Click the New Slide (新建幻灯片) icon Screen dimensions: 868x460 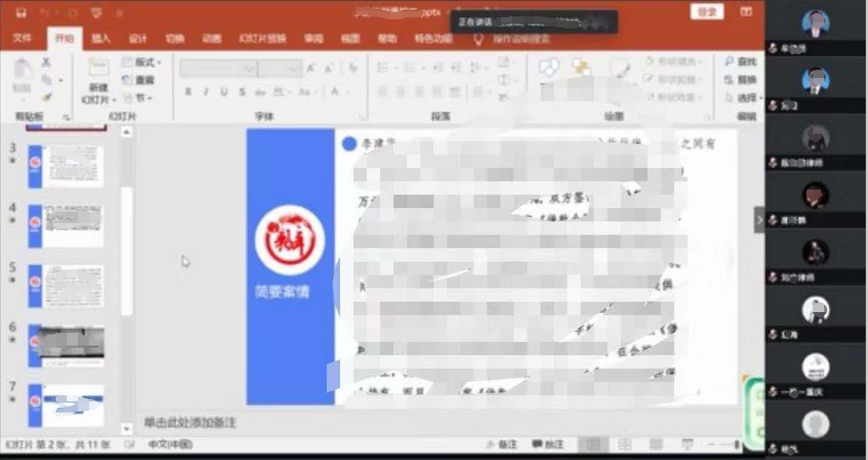click(98, 69)
